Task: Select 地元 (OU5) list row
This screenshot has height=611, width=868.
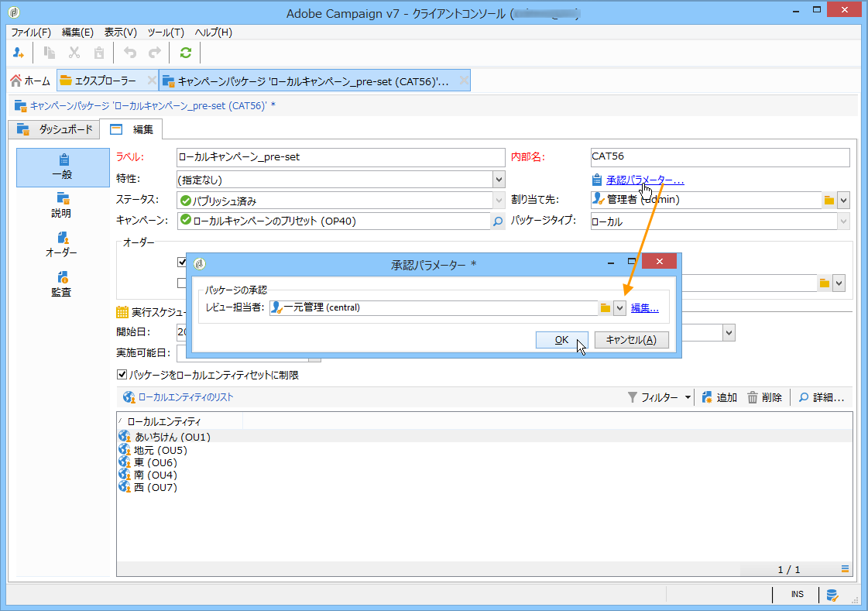Action: (485, 450)
